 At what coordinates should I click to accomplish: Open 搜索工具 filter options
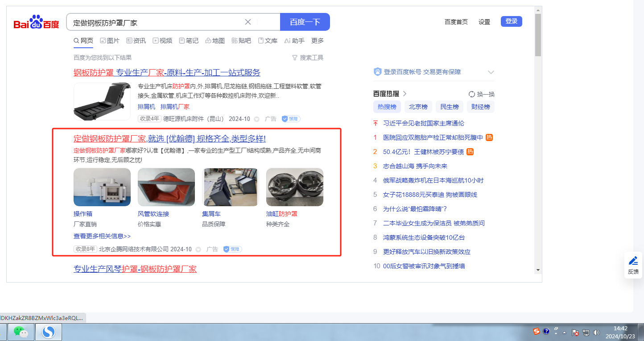308,58
